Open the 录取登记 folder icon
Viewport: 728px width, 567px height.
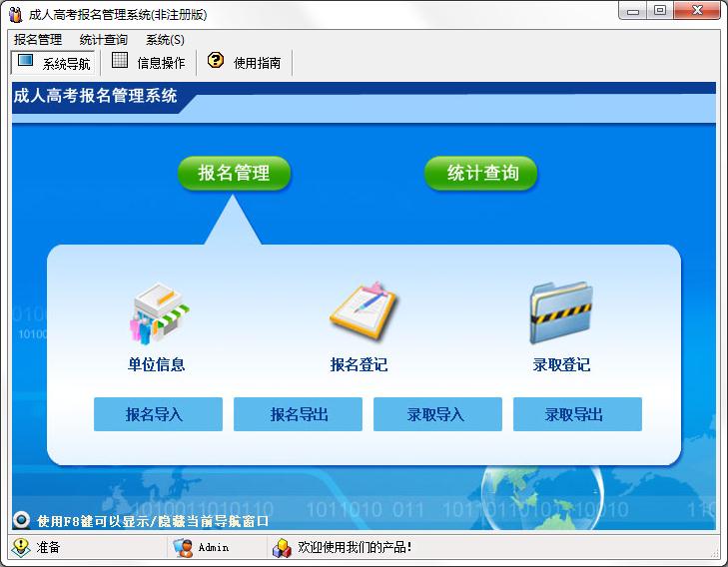click(x=561, y=312)
